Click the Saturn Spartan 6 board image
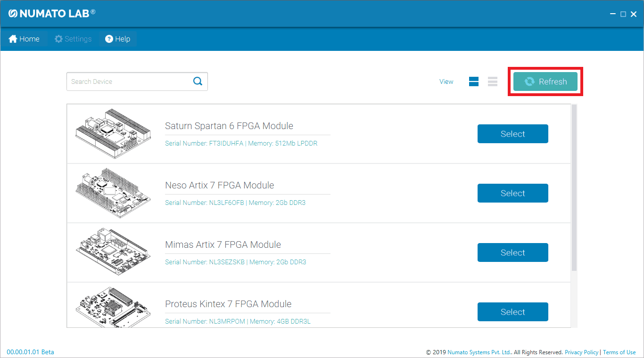The image size is (644, 358). coord(114,134)
